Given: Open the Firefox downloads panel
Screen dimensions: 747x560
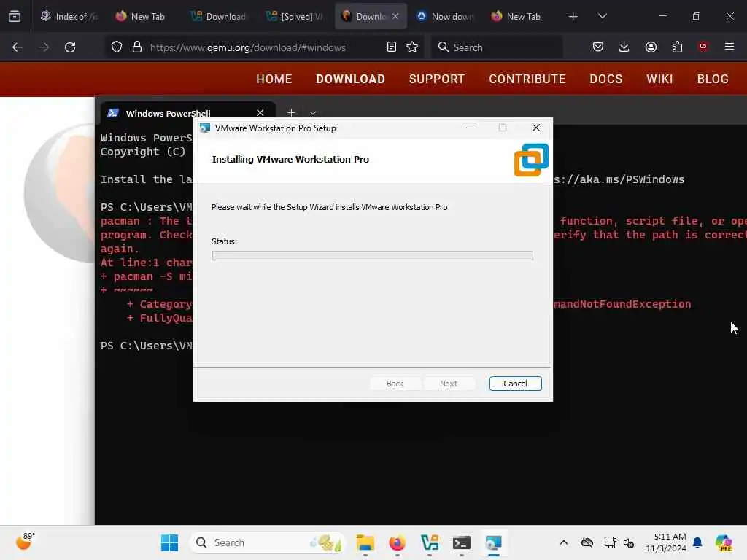Looking at the screenshot, I should click(x=624, y=47).
